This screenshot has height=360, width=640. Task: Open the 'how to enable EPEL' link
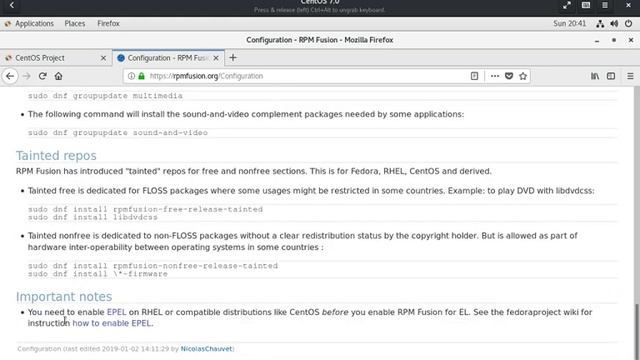click(112, 323)
